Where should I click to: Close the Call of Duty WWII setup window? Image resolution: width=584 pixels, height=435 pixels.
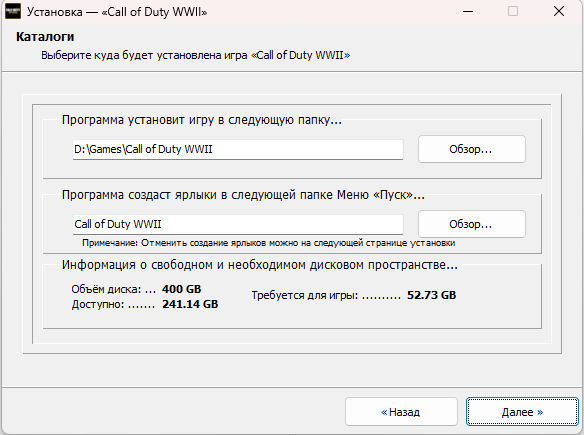point(559,12)
